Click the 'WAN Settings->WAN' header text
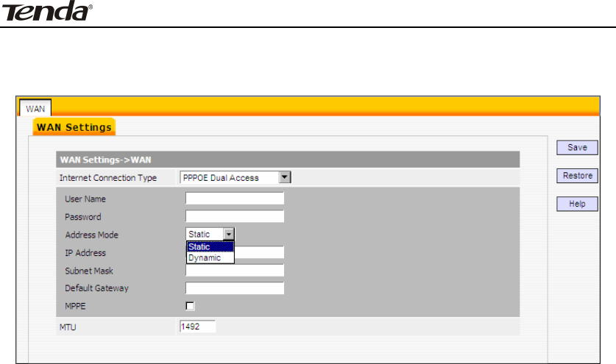This screenshot has width=616, height=364. [x=105, y=160]
